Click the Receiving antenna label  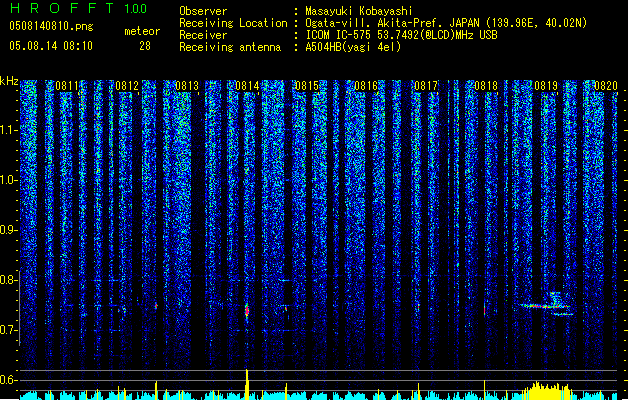(x=230, y=47)
